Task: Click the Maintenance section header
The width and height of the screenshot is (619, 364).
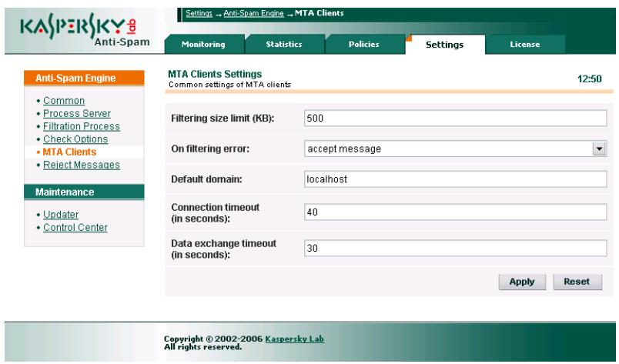Action: point(84,192)
